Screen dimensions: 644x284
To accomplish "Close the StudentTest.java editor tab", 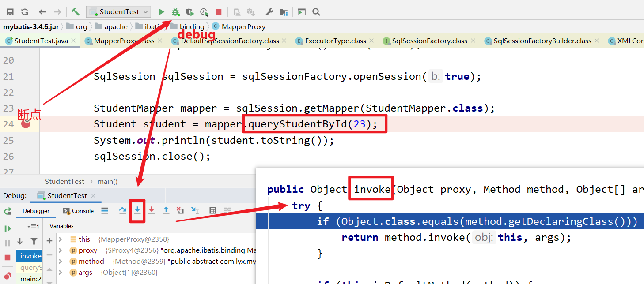I will point(74,41).
